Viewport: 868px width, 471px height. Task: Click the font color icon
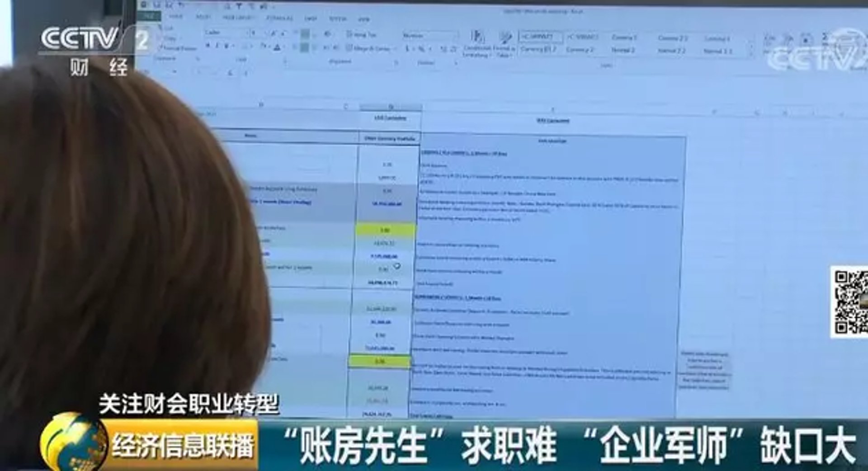[x=277, y=47]
